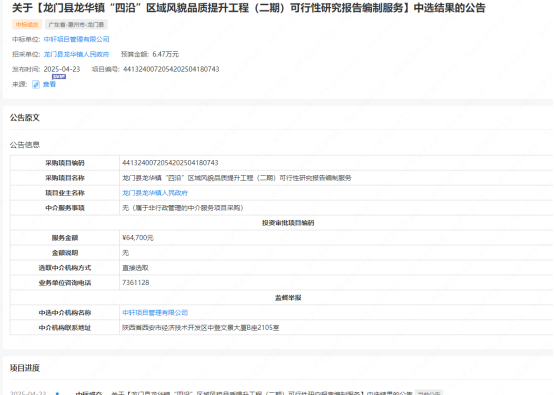Click the 采购项目名称 value cell
Viewport: 554px width, 395px height.
pyautogui.click(x=336, y=178)
